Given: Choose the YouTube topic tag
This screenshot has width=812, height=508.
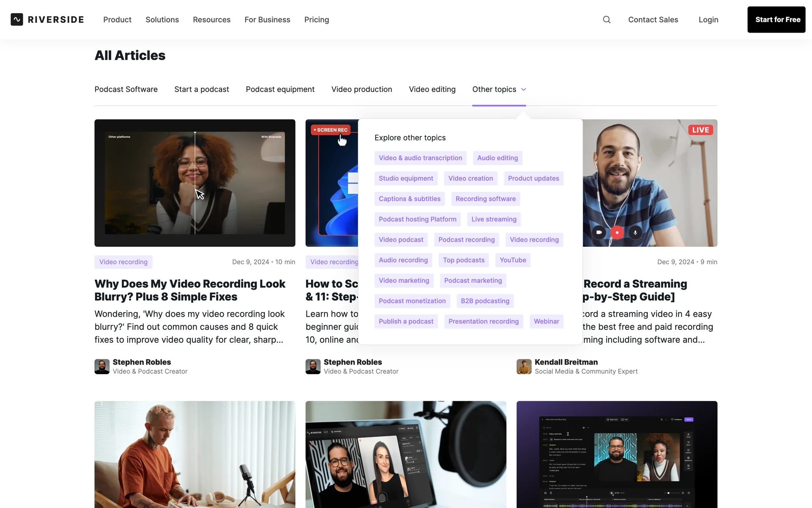Looking at the screenshot, I should click(x=513, y=260).
